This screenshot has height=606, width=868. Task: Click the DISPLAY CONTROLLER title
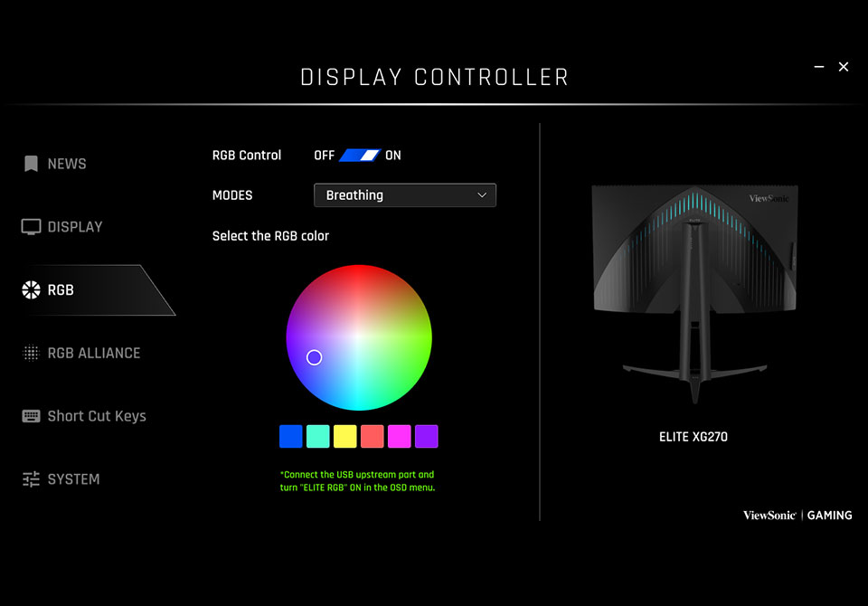(x=435, y=77)
